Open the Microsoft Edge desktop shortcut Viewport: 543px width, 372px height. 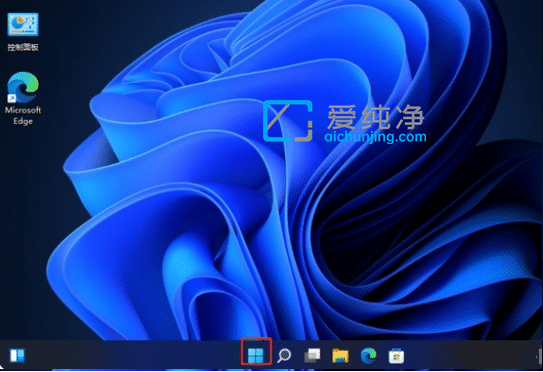(x=23, y=87)
